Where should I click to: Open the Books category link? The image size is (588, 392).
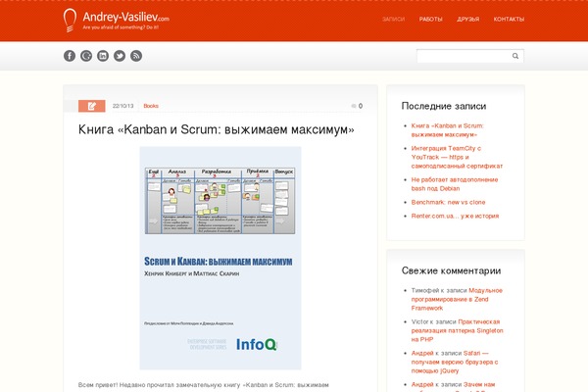point(151,106)
